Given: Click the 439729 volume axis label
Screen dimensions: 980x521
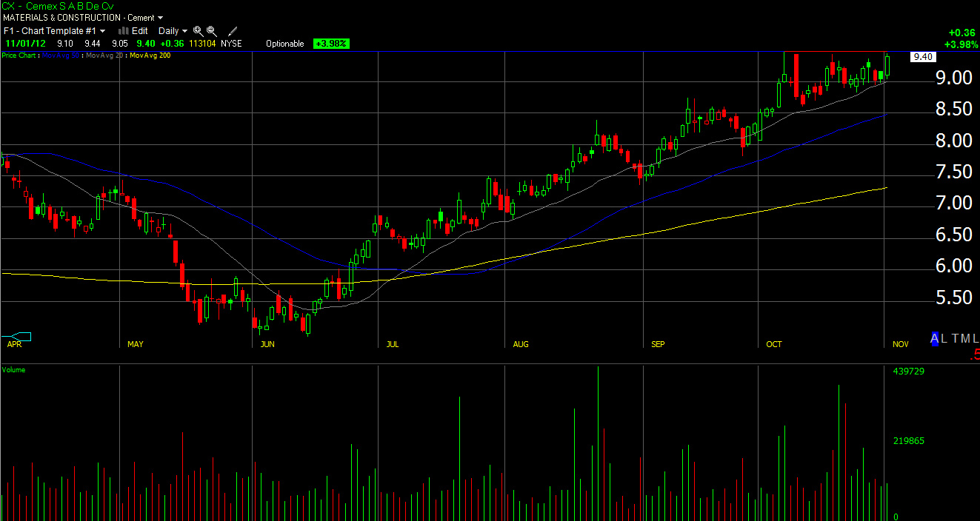Looking at the screenshot, I should click(908, 372).
